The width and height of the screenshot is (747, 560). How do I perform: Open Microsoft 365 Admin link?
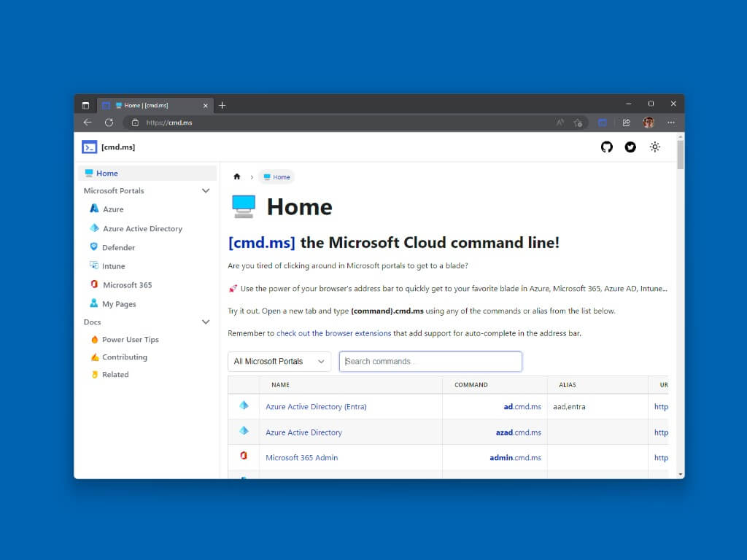(x=301, y=458)
